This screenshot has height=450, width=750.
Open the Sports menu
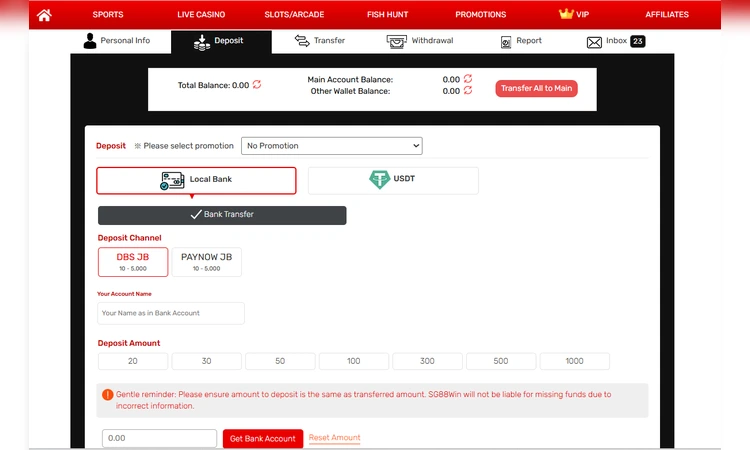[108, 15]
